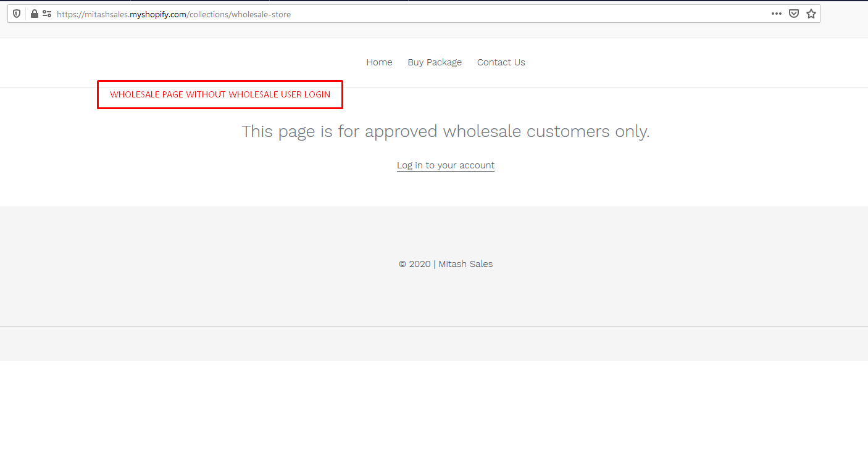Open the Buy Package menu link
868x465 pixels.
pos(435,62)
